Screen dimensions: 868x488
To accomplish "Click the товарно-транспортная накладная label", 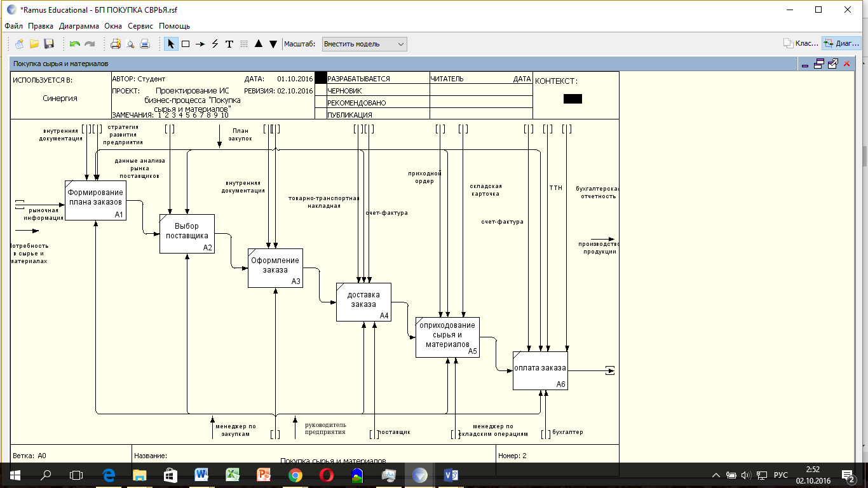I will pos(323,202).
